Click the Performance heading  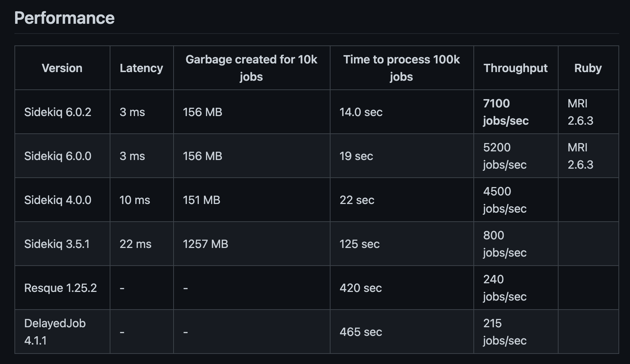pos(64,18)
